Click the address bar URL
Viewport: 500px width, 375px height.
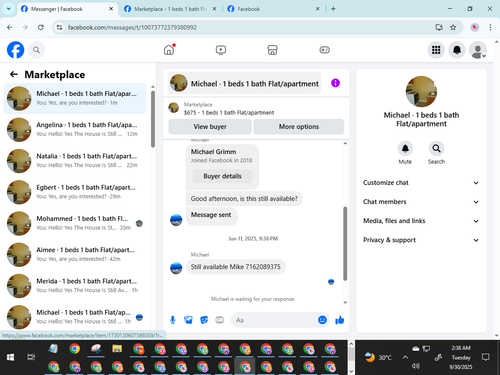click(132, 27)
